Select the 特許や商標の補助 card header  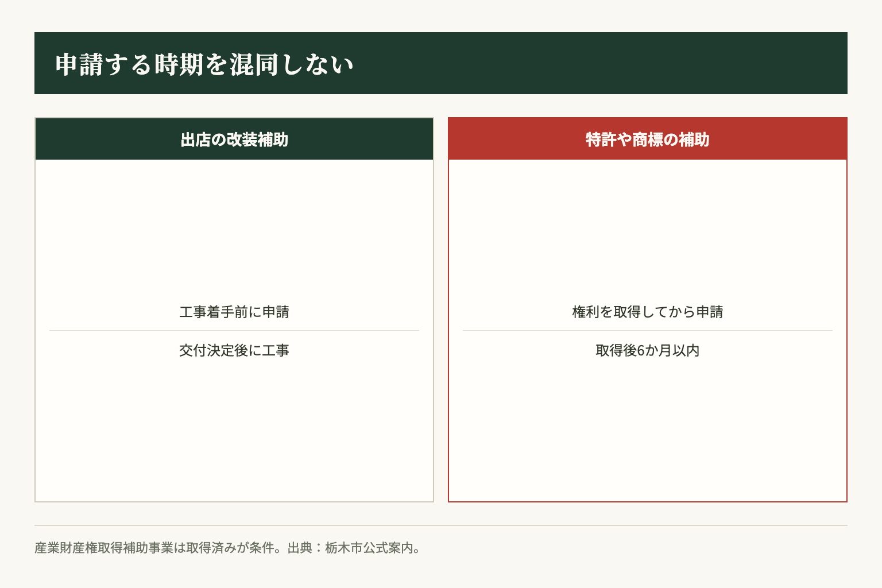(x=648, y=139)
